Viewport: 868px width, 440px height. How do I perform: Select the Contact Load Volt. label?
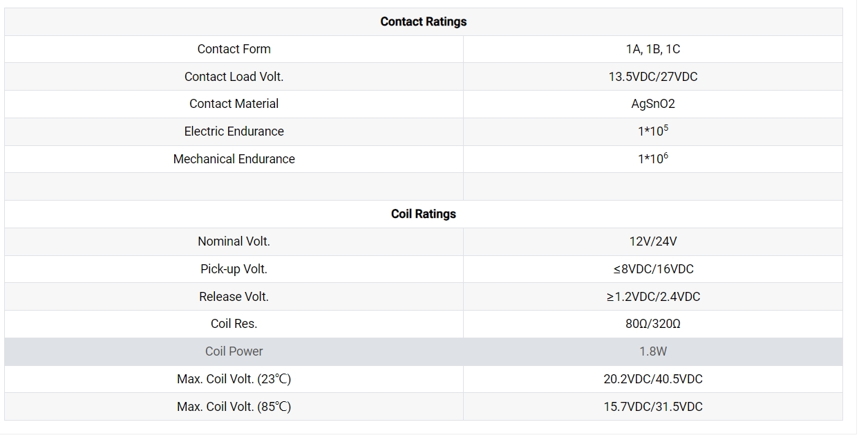[x=234, y=77]
